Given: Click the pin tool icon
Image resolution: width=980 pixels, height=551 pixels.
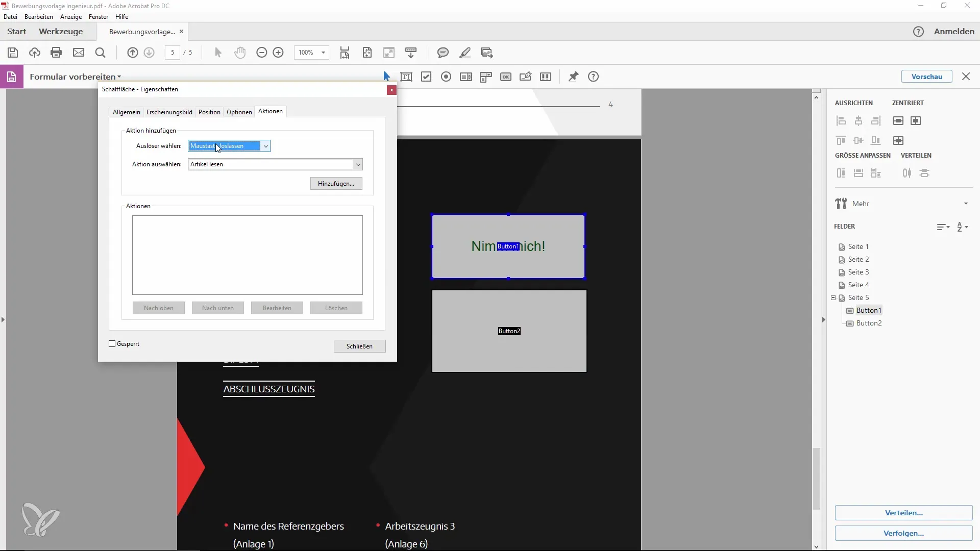Looking at the screenshot, I should click(x=573, y=77).
